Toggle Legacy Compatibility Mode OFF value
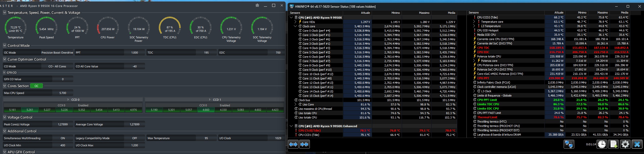The width and height of the screenshot is (644, 154). tap(135, 138)
